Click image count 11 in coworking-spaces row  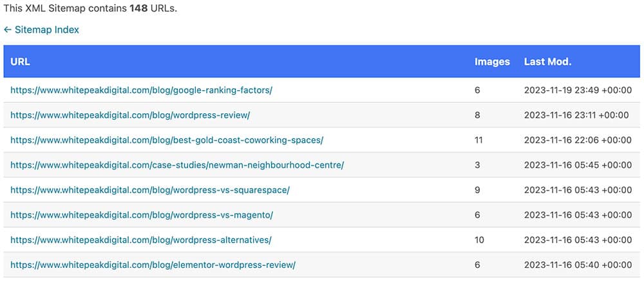(478, 140)
